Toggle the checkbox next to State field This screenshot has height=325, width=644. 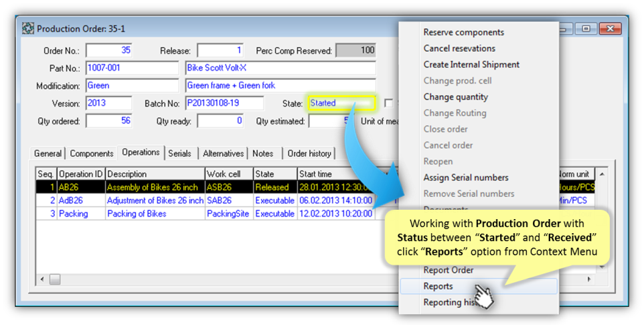[x=388, y=103]
